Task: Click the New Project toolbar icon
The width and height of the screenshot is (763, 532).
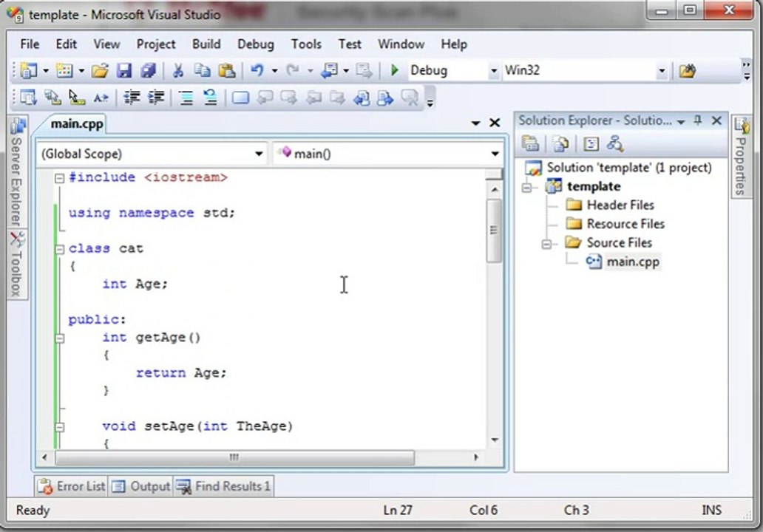Action: 29,71
